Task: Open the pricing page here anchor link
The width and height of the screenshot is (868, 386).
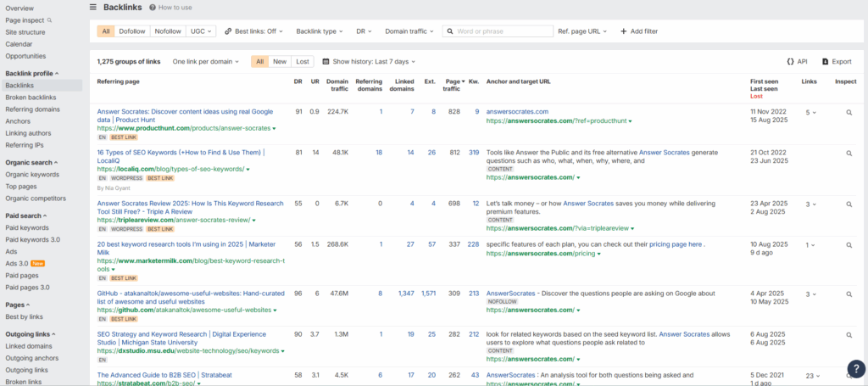Action: click(x=676, y=244)
